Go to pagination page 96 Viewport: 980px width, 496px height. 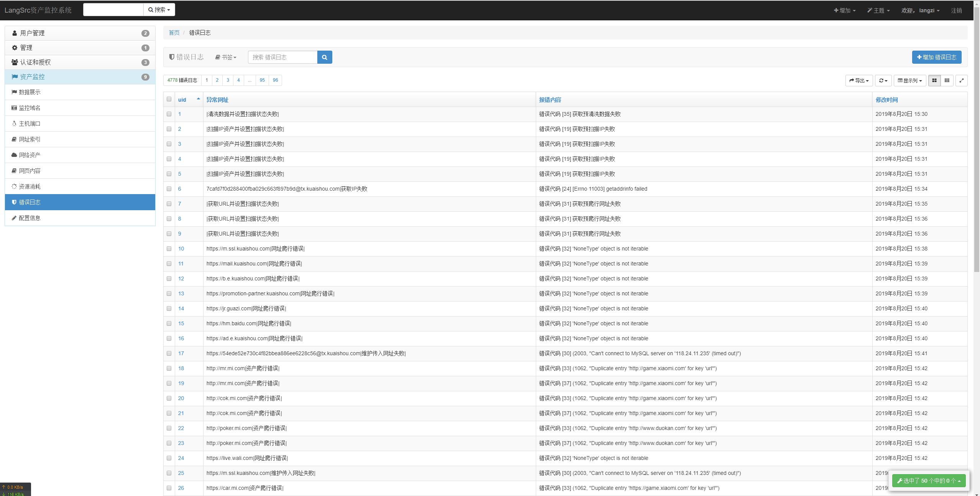(x=275, y=80)
